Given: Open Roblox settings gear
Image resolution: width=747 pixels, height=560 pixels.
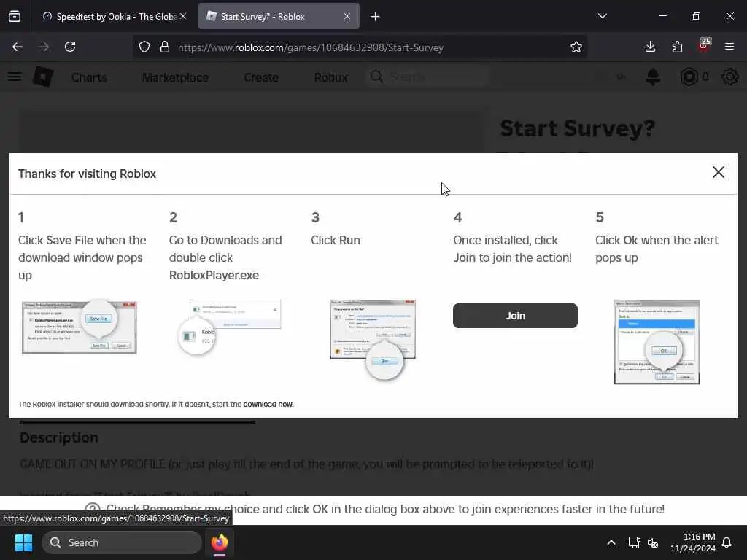Looking at the screenshot, I should [x=729, y=77].
